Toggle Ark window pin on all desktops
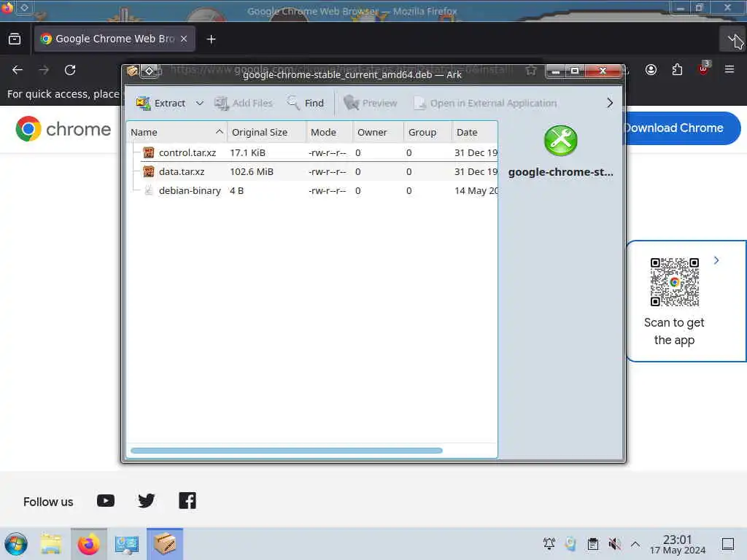The width and height of the screenshot is (747, 560). point(149,71)
